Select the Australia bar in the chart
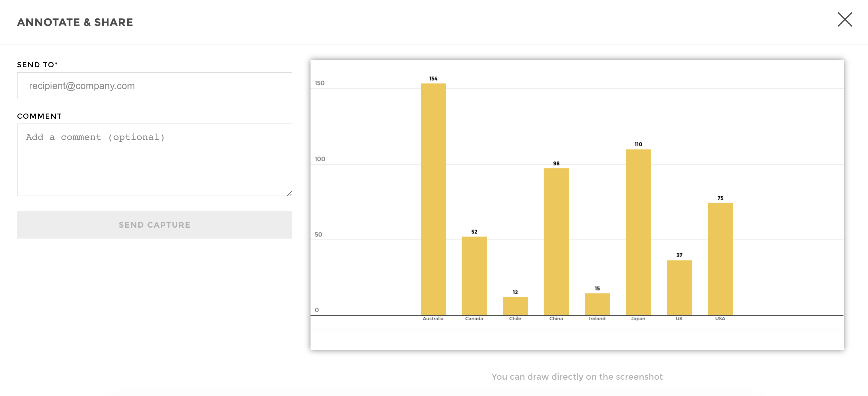This screenshot has width=868, height=396. (433, 199)
